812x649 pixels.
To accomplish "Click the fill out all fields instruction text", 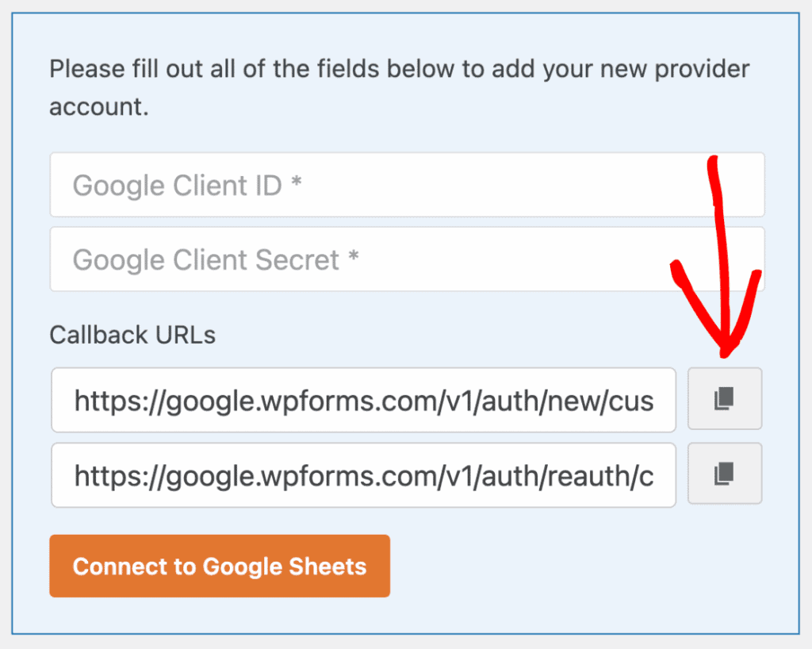I will point(400,87).
